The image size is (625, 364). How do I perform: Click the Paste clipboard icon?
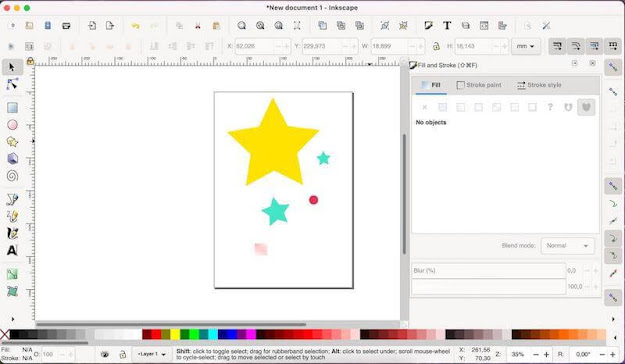(x=216, y=26)
